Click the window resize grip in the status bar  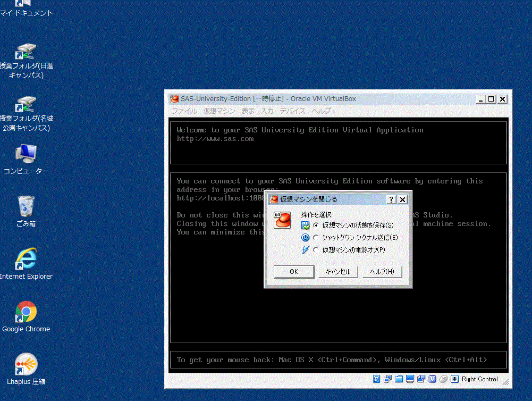tap(505, 382)
